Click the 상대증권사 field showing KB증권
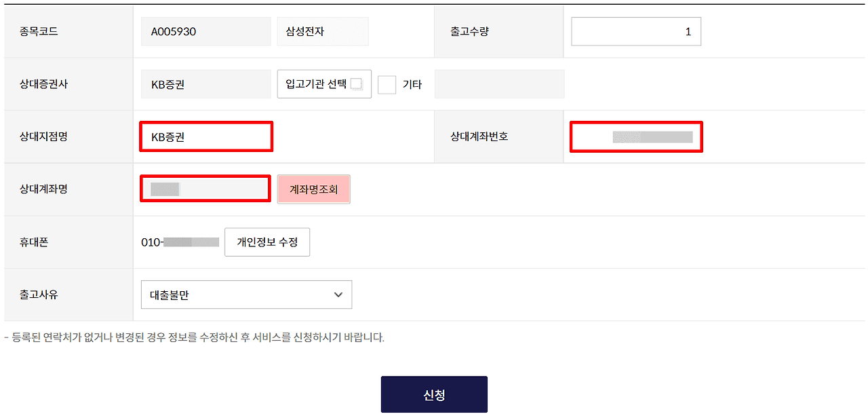 point(205,84)
